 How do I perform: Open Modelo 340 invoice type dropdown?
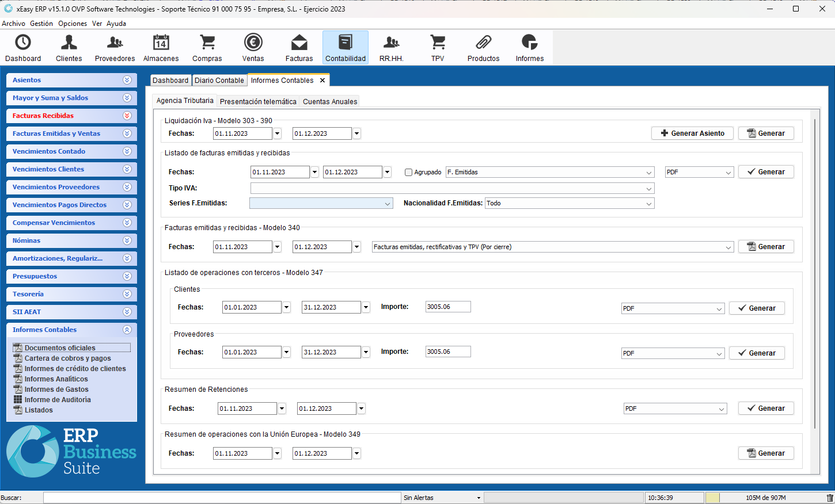click(x=553, y=247)
